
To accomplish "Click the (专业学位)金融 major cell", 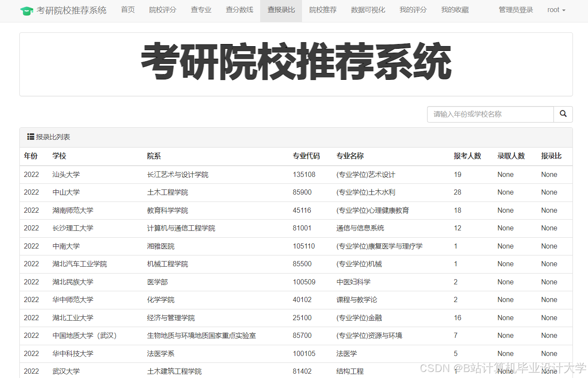I will (x=359, y=318).
